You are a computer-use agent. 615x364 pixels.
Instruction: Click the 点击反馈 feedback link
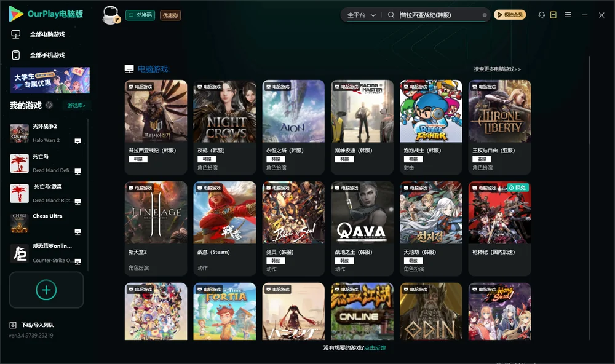(x=375, y=348)
